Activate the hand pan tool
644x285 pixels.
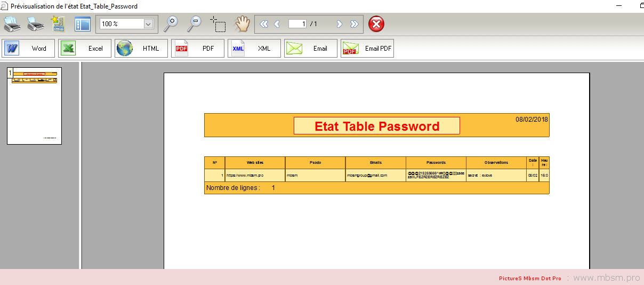(x=243, y=23)
